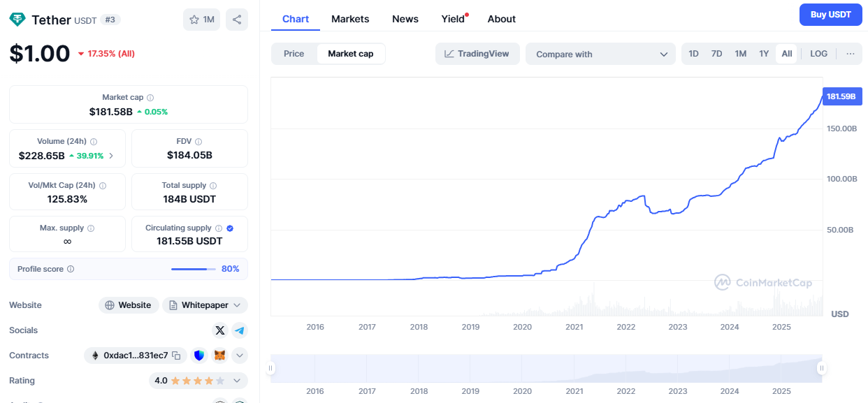
Task: Click contract address 0xdac1...831ec7
Action: (x=136, y=356)
